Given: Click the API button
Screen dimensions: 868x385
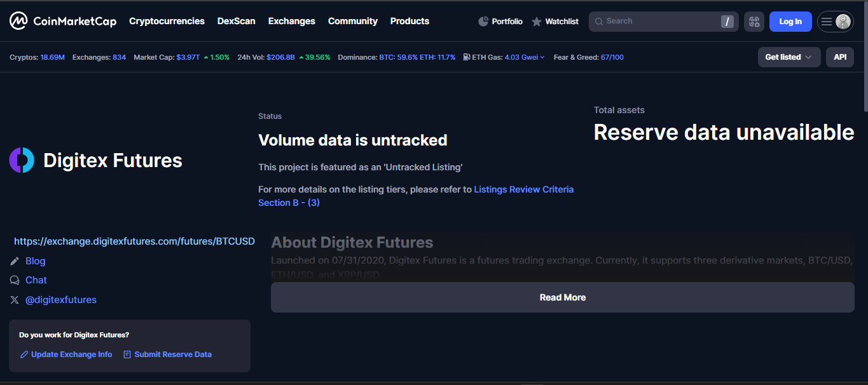Looking at the screenshot, I should click(840, 57).
